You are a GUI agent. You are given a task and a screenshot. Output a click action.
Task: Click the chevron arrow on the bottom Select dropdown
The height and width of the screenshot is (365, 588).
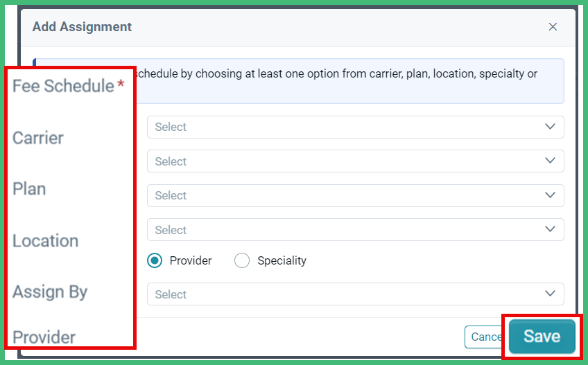point(550,294)
